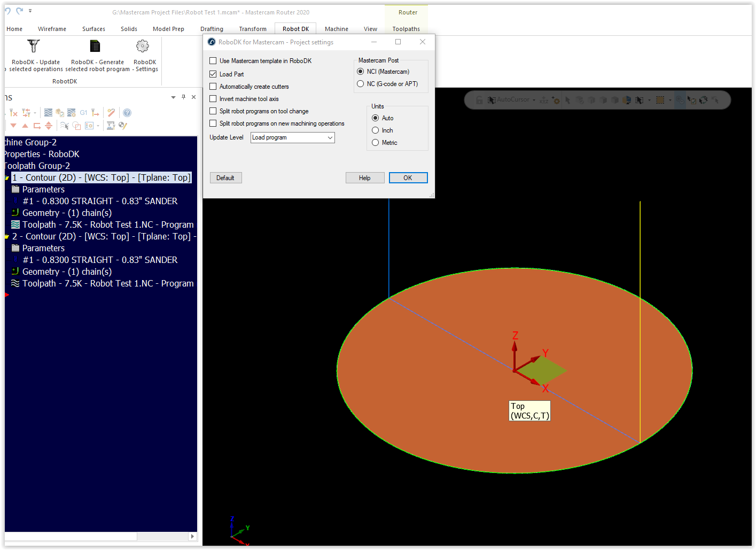Select NC (G-code or APT) post option

coord(361,84)
